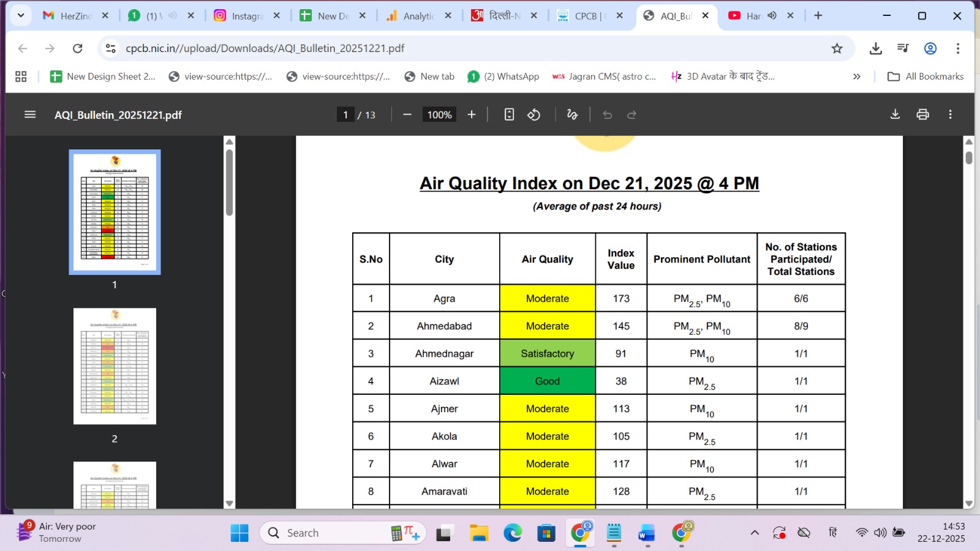Open the PDF thumbnail sidebar menu
The image size is (980, 551).
29,114
